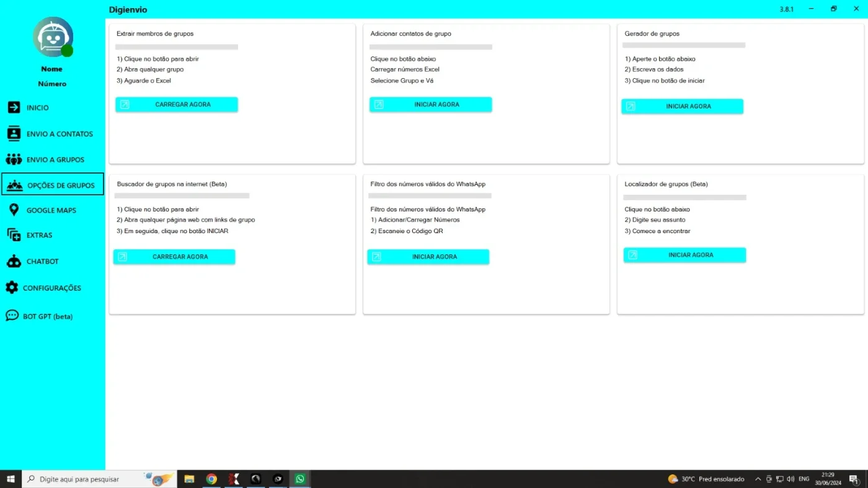This screenshot has height=488, width=868.
Task: Click the CHATBOT robot icon
Action: pyautogui.click(x=14, y=261)
